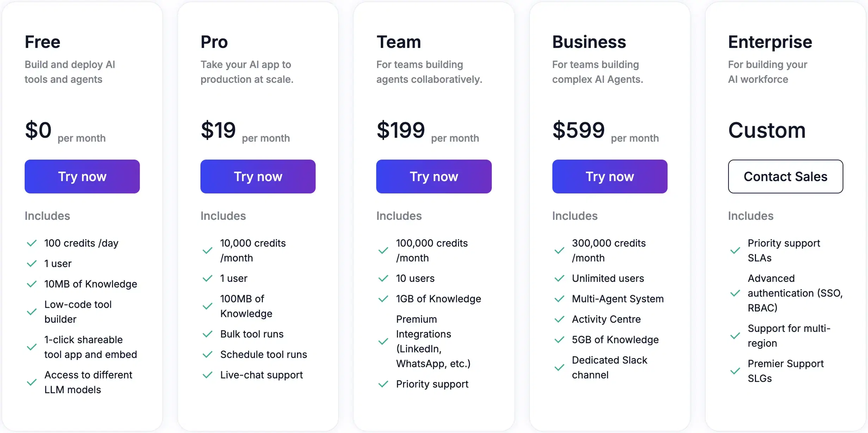Image resolution: width=868 pixels, height=433 pixels.
Task: Click 'Try now' under the Pro plan
Action: click(258, 177)
